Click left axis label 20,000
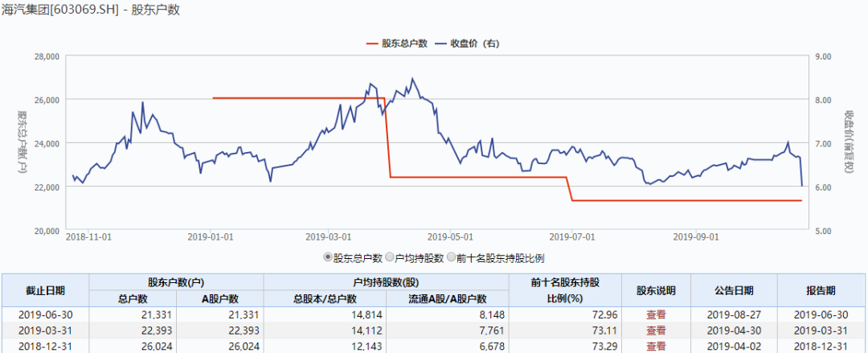Screen dimensions: 868x353 [47, 231]
